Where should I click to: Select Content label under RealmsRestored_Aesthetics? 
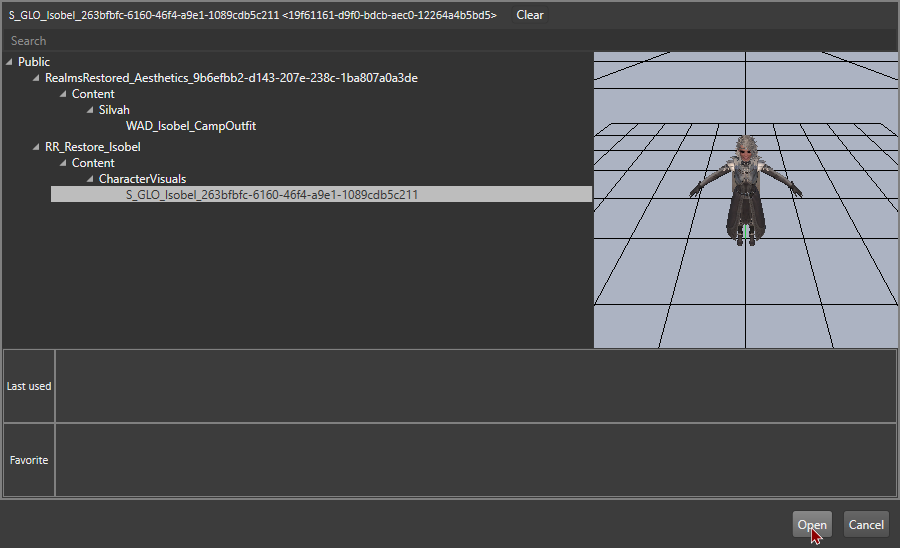93,94
